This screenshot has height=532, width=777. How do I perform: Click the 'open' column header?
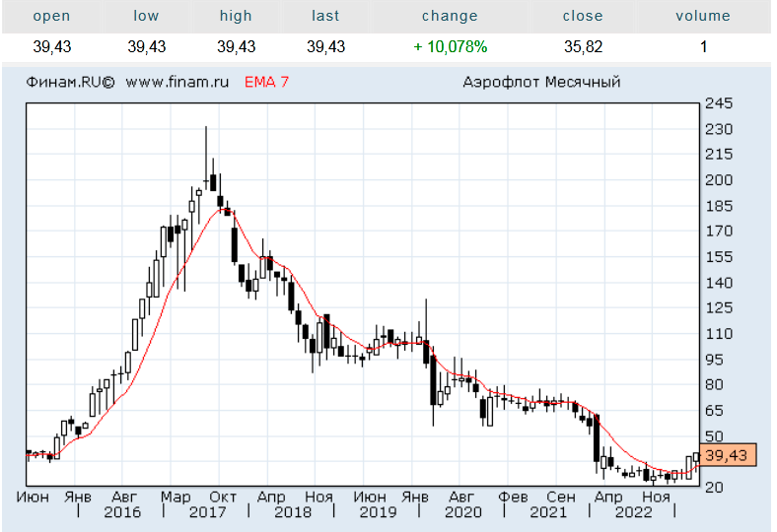tap(51, 16)
